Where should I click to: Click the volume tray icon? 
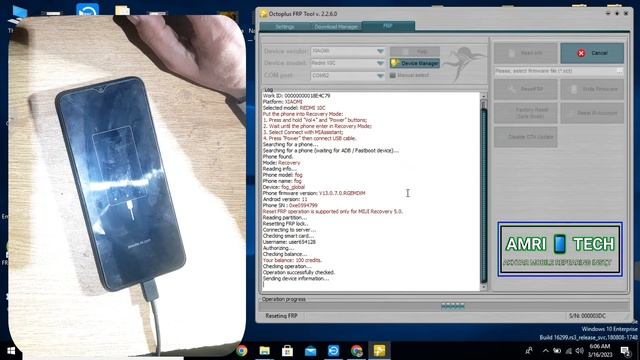[x=580, y=351]
